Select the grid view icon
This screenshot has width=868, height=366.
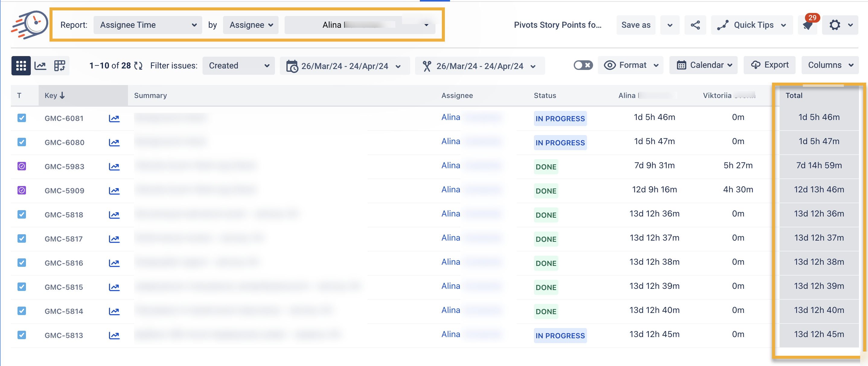(21, 65)
